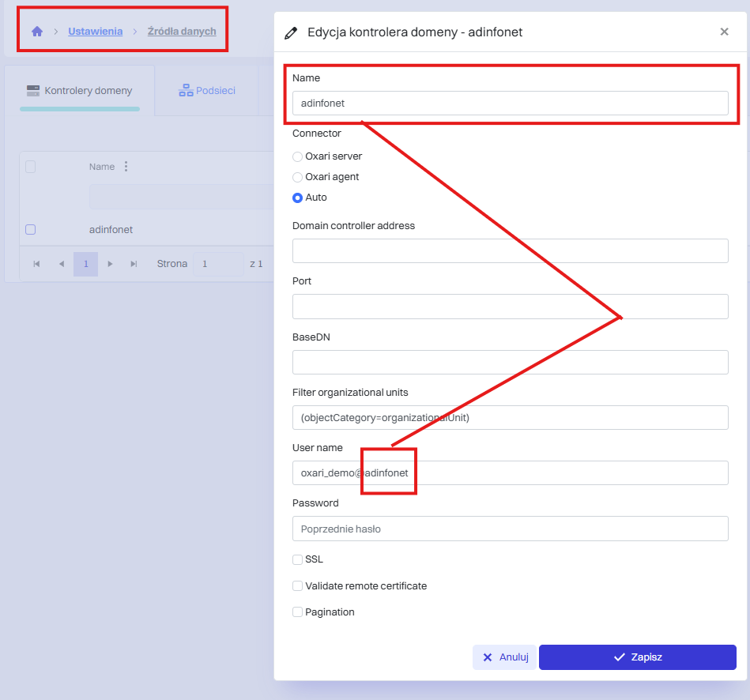Toggle Validate remote certificate checkbox
This screenshot has width=750, height=700.
[298, 586]
